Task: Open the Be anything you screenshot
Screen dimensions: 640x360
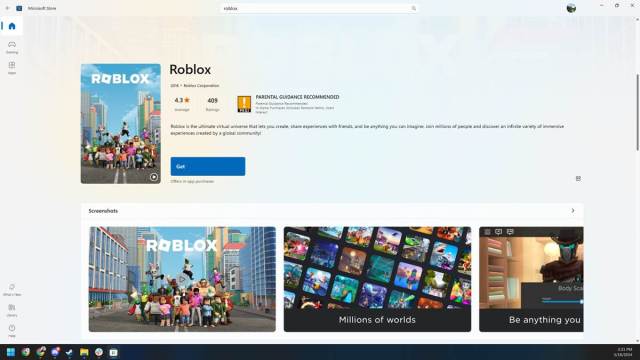Action: (x=531, y=279)
